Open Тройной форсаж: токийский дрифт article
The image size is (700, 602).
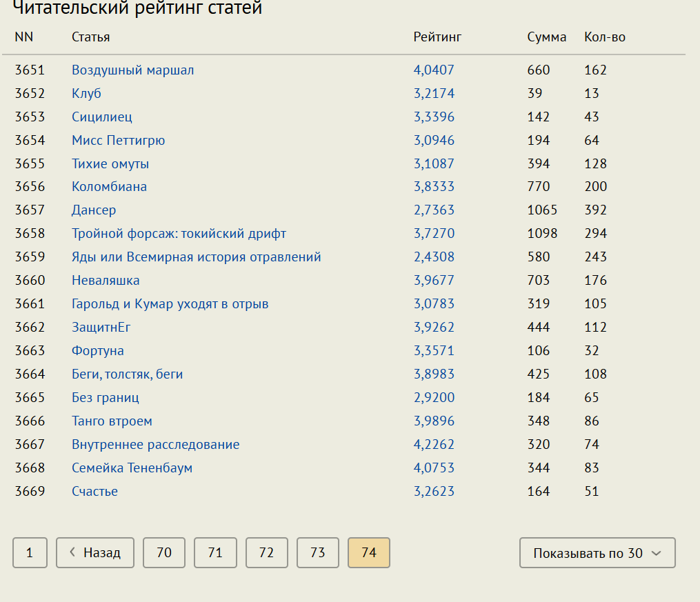point(179,233)
